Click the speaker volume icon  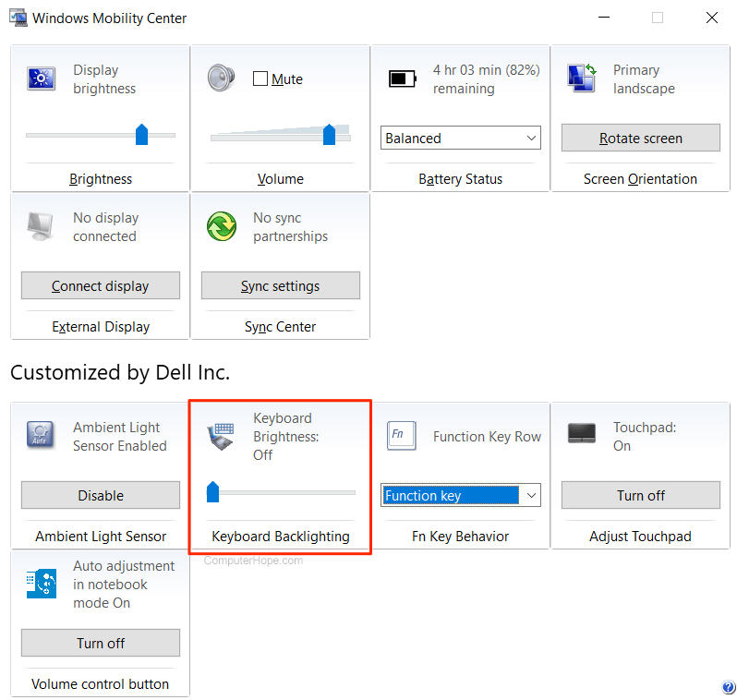click(222, 78)
